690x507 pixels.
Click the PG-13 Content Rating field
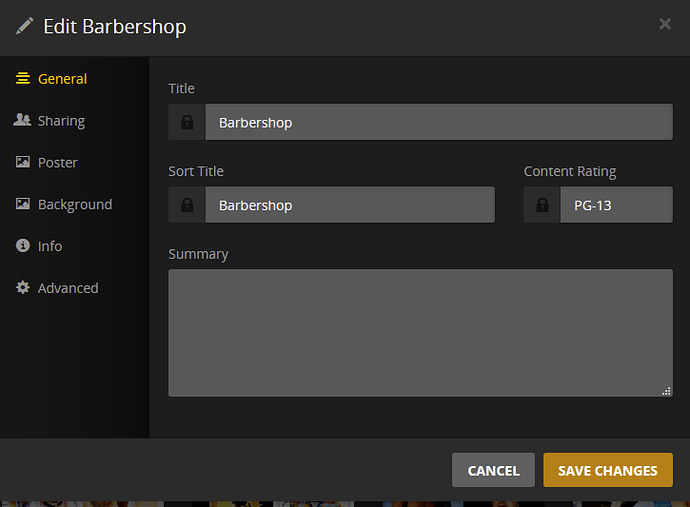(x=616, y=205)
